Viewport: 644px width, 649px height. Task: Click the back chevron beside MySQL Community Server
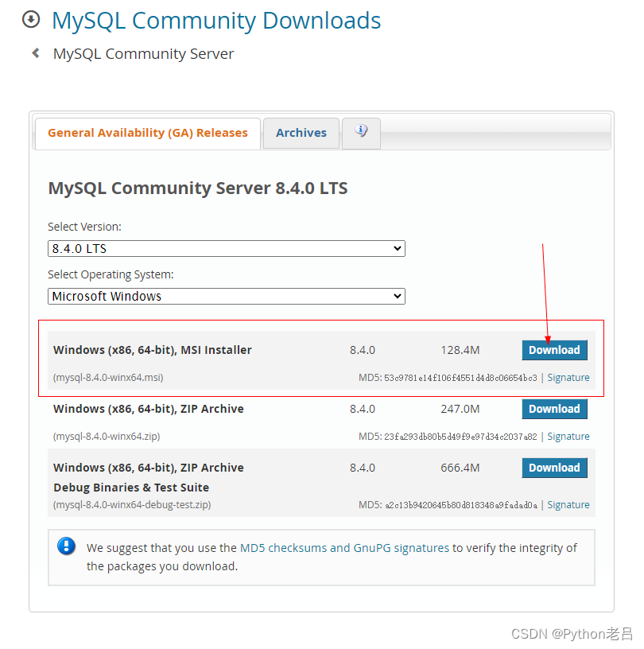(x=36, y=53)
